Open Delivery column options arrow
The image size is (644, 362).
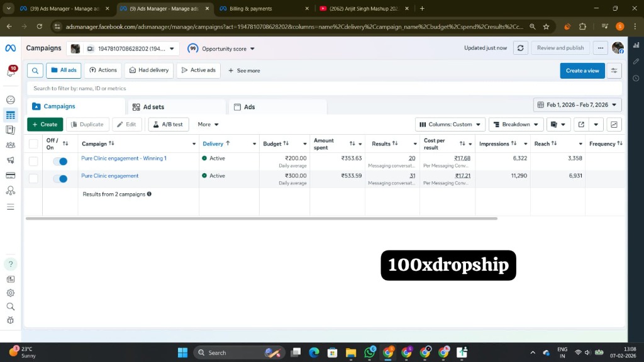click(x=254, y=144)
